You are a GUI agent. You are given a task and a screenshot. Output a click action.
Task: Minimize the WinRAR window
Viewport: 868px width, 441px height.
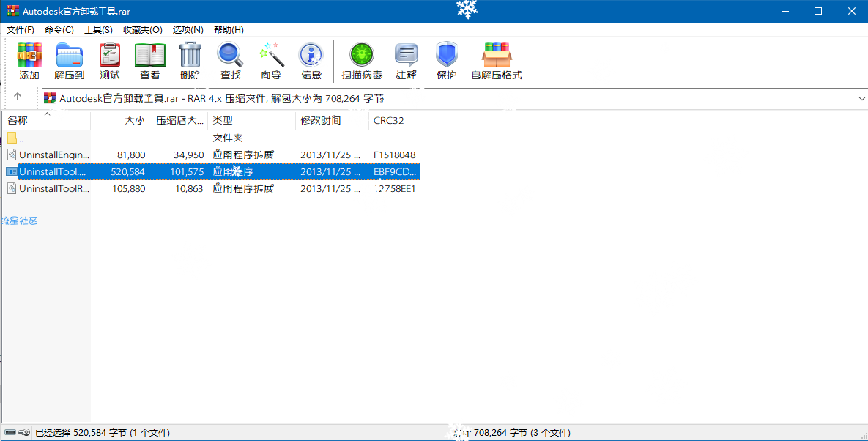tap(784, 11)
